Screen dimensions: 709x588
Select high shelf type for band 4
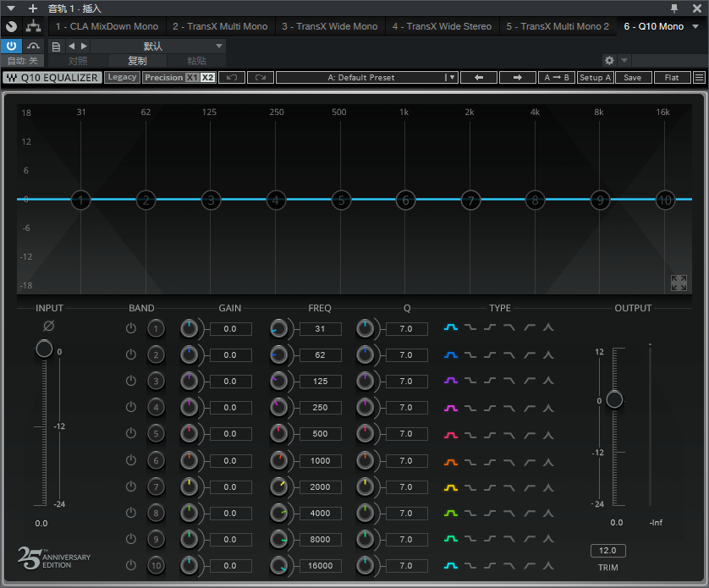click(x=490, y=408)
